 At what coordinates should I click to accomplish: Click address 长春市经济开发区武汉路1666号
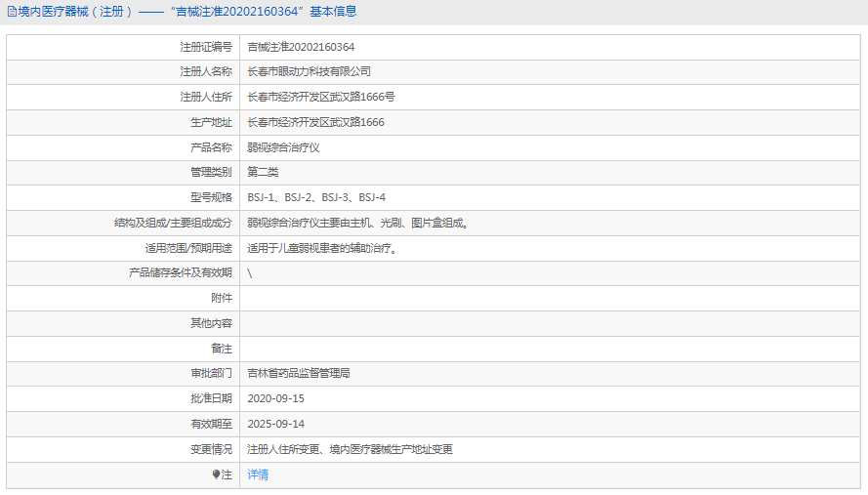point(321,97)
